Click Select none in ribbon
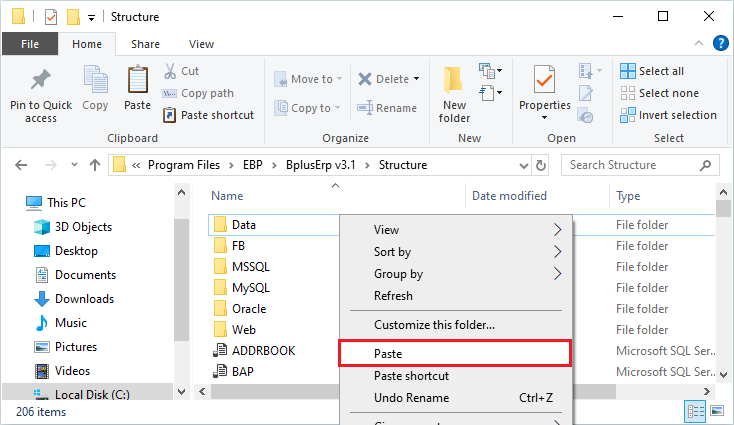 660,93
